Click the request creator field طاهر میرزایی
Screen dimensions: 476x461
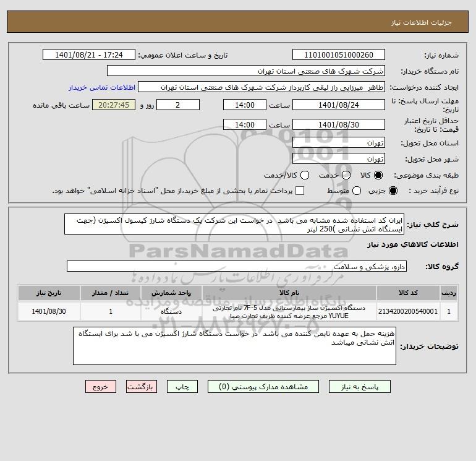pyautogui.click(x=261, y=87)
